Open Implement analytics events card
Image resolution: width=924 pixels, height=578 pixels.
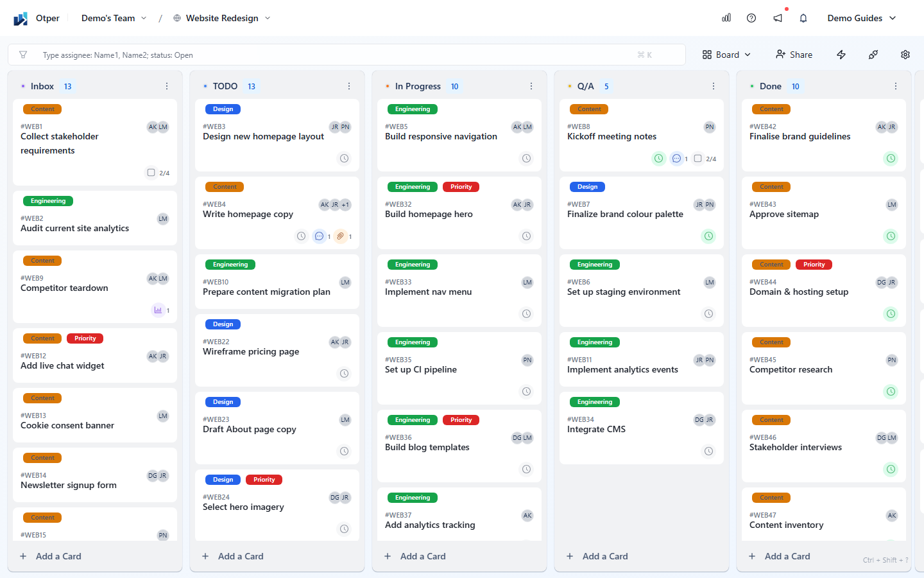642,359
